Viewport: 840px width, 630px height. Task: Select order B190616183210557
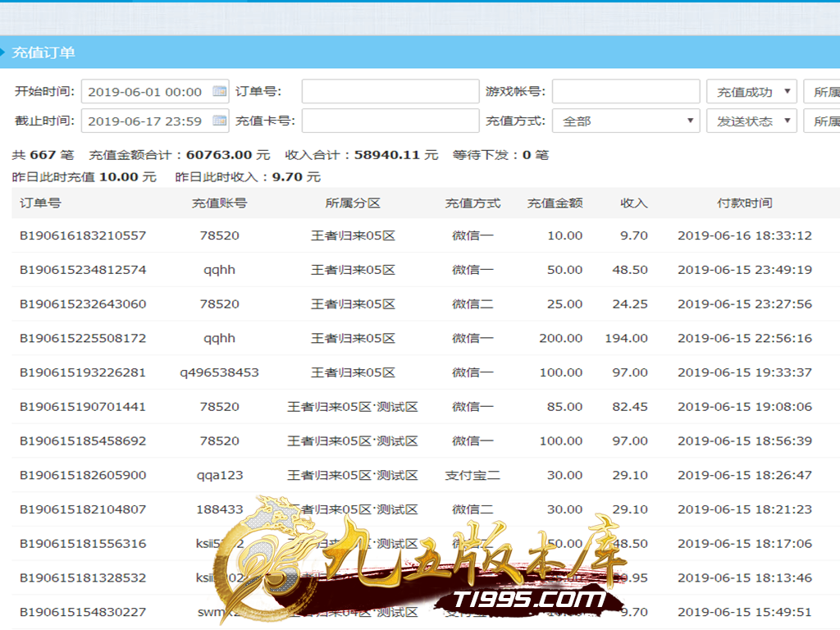click(83, 235)
